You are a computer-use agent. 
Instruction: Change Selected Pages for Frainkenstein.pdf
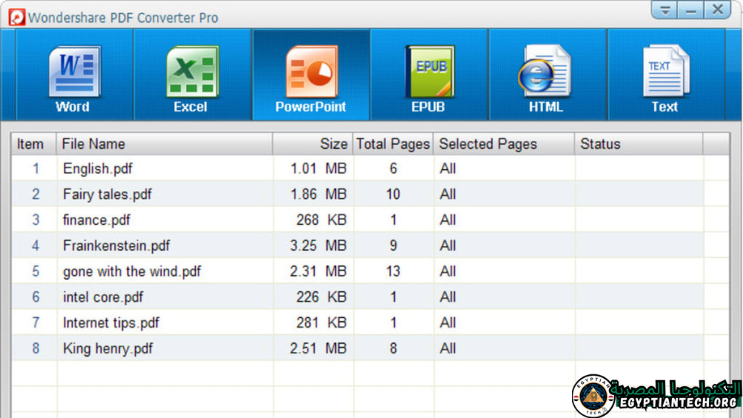click(448, 246)
